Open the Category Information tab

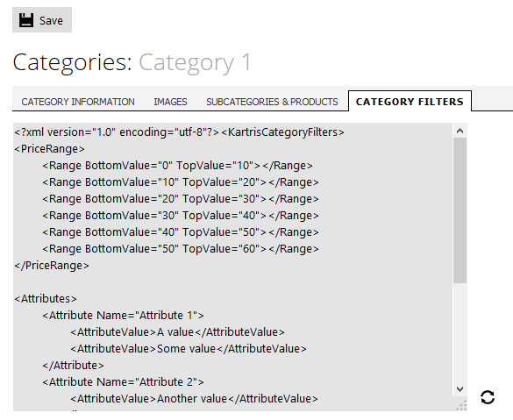[x=78, y=102]
